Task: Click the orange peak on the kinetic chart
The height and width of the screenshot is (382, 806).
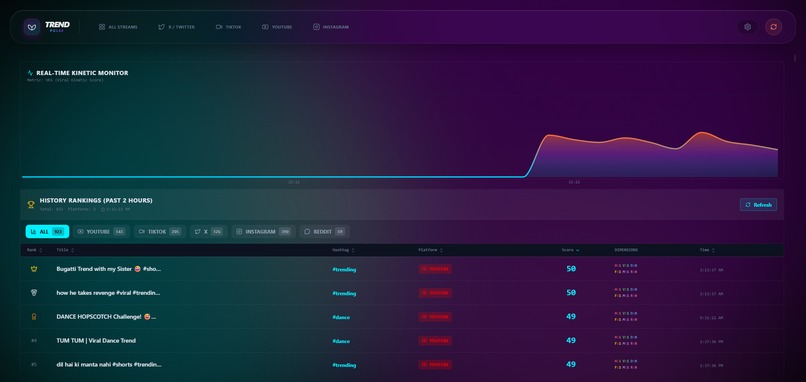Action: [702, 133]
